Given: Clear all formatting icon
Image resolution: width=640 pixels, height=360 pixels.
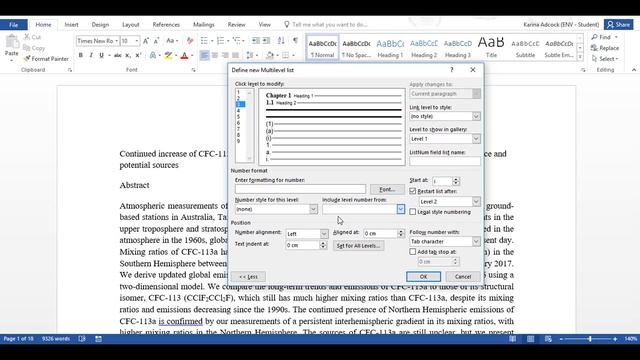Looking at the screenshot, I should (190, 41).
